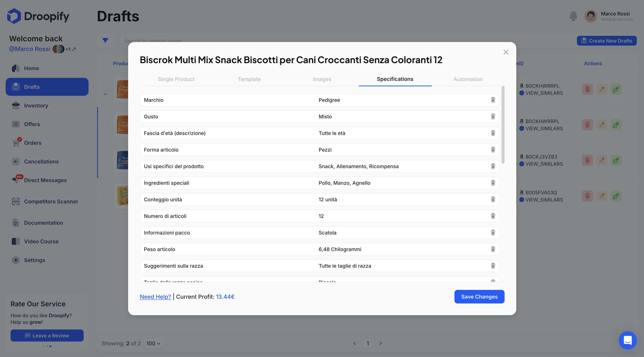The image size is (644, 357).
Task: Publish the first B0CKHWRRPL draft with rocket
Action: pyautogui.click(x=616, y=89)
